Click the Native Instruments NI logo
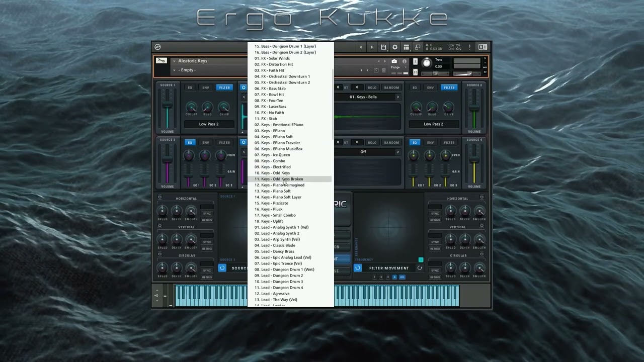Viewport: 644px width, 362px height. (x=482, y=47)
